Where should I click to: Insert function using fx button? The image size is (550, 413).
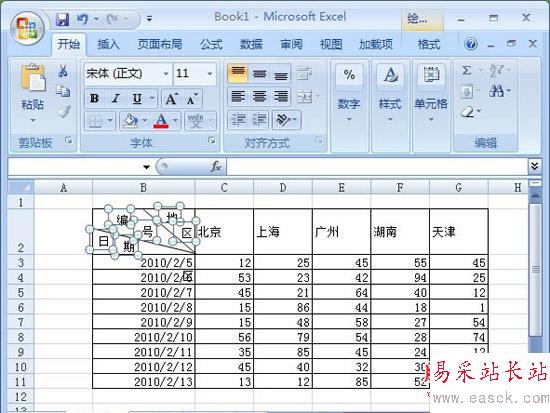[x=216, y=166]
